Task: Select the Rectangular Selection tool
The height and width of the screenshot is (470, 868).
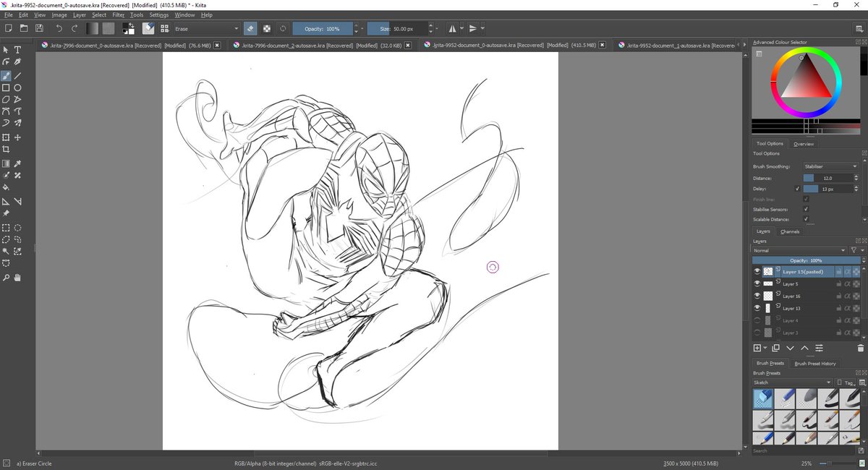Action: click(6, 227)
